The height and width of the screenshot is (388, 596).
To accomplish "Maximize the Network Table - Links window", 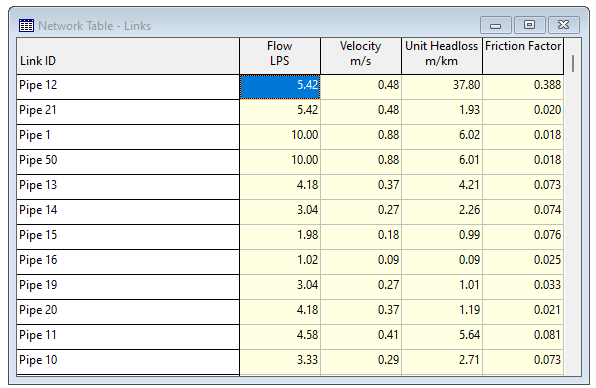I will (x=529, y=25).
